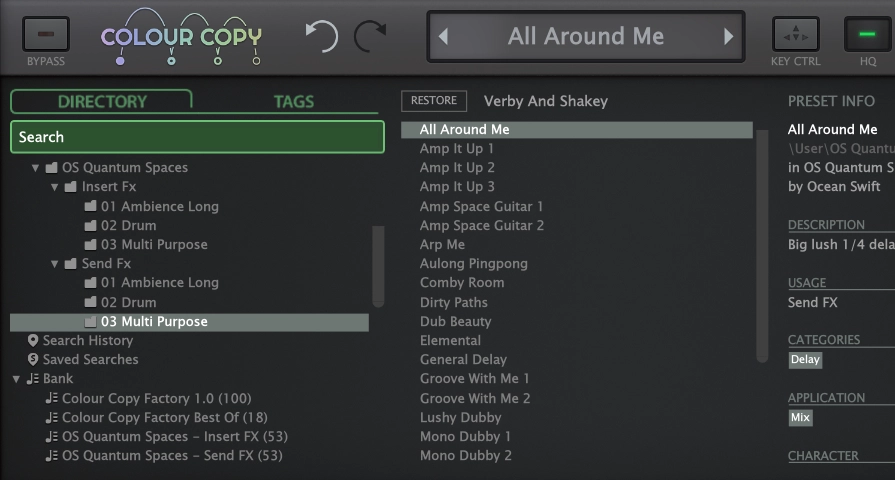The width and height of the screenshot is (895, 480).
Task: Click the Colour Copy logo
Action: (x=182, y=38)
